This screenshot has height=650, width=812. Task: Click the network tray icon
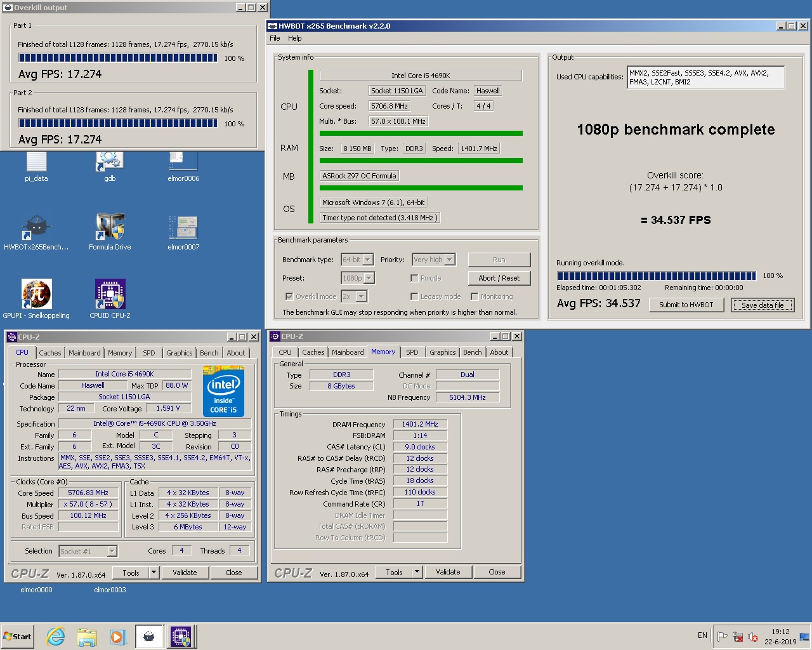738,637
